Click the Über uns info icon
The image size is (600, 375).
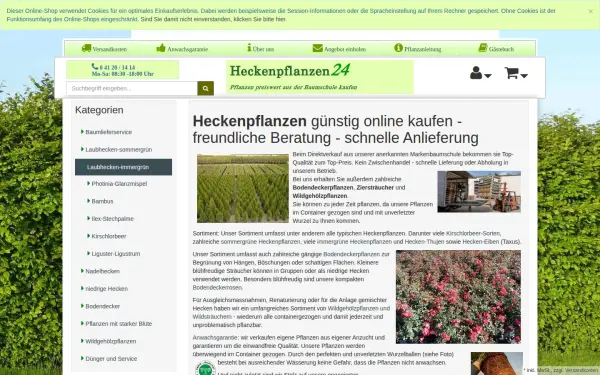249,48
